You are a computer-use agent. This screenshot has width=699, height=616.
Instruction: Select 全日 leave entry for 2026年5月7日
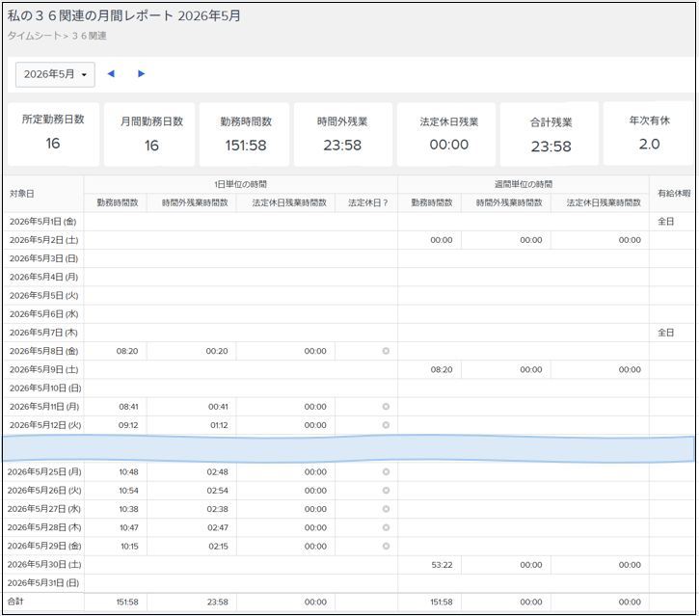tap(666, 333)
